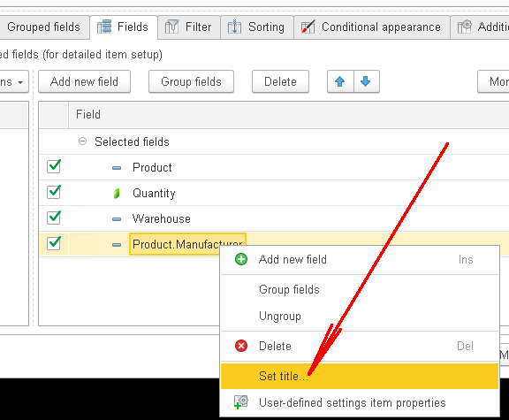
Task: Click the move down blue arrow button
Action: coord(366,81)
